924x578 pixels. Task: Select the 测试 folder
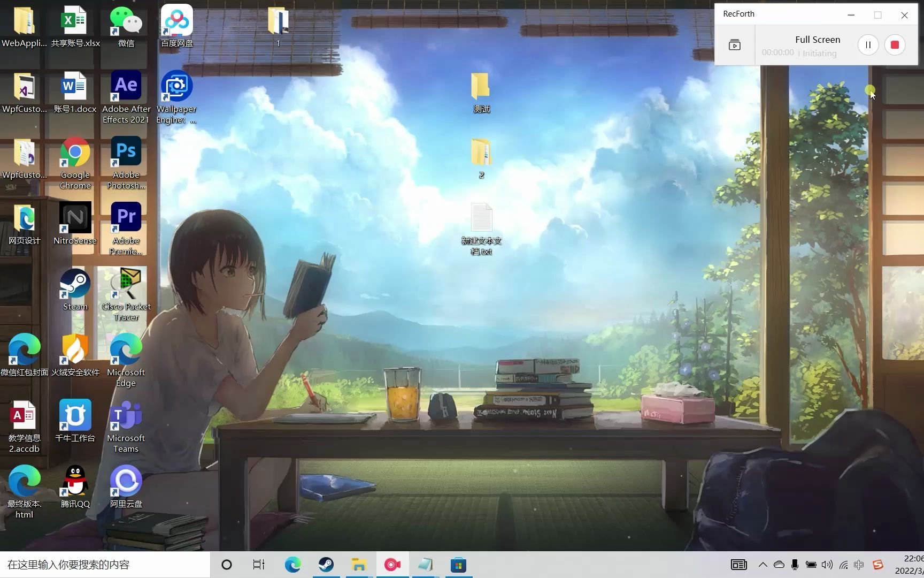pyautogui.click(x=481, y=93)
